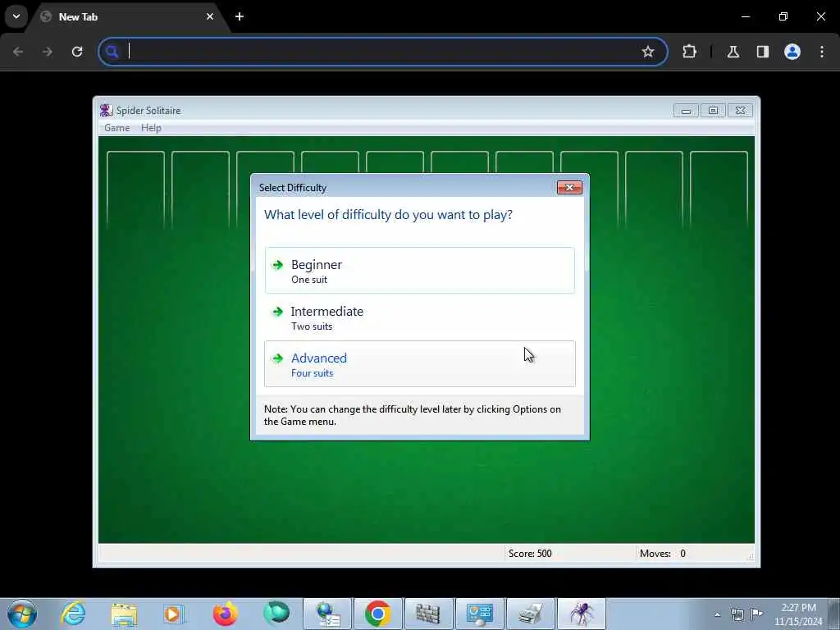Launch Firefox from taskbar
Image resolution: width=840 pixels, height=630 pixels.
point(225,614)
